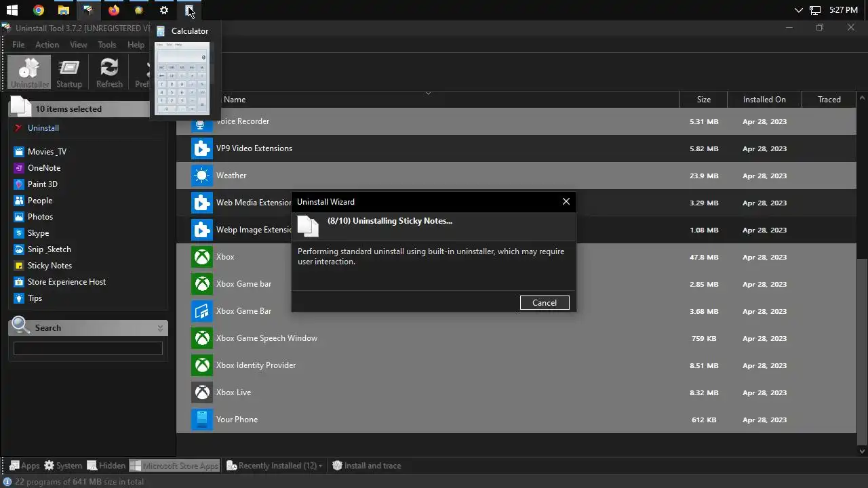Viewport: 868px width, 488px height.
Task: Click the VP9 Video Extensions icon
Action: 201,148
